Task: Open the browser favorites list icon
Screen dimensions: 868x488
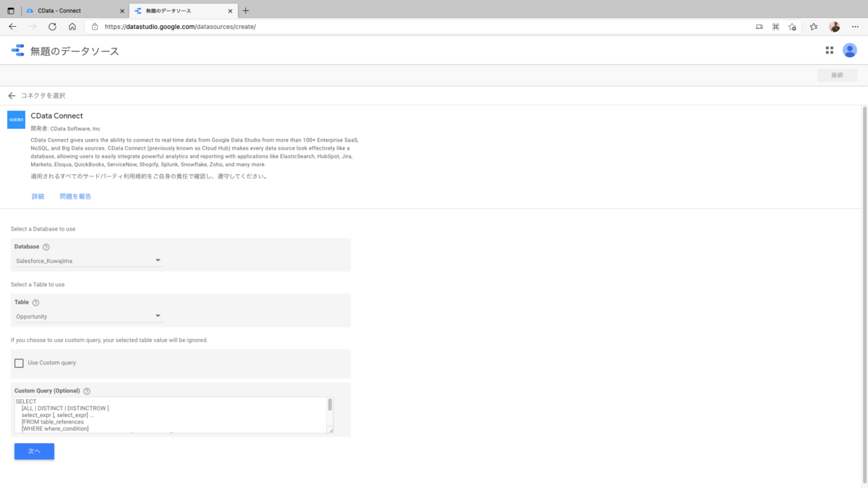Action: tap(814, 26)
